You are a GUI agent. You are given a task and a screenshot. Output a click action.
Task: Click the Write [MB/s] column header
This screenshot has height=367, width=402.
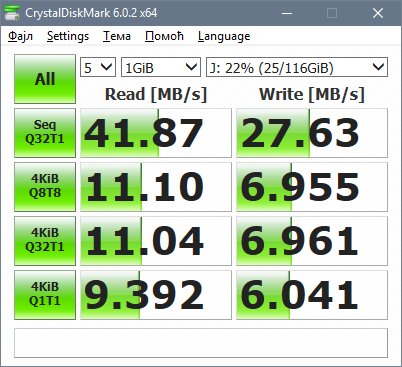312,94
